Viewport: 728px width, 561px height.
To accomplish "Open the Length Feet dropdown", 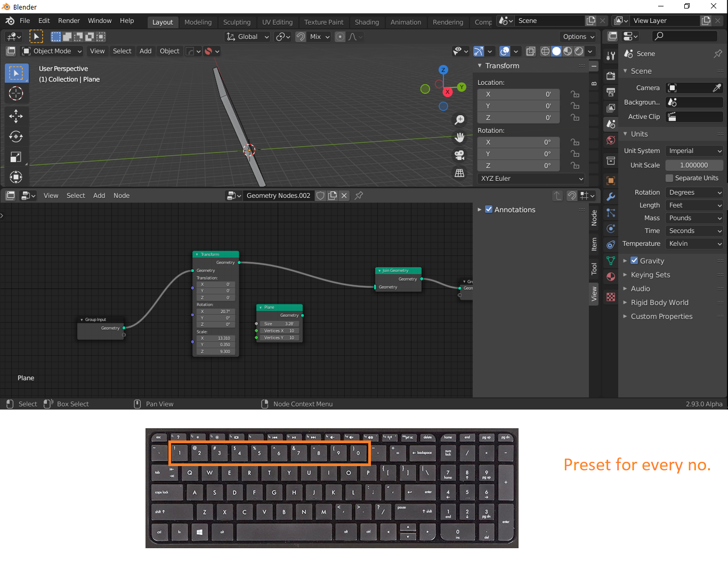I will (694, 205).
